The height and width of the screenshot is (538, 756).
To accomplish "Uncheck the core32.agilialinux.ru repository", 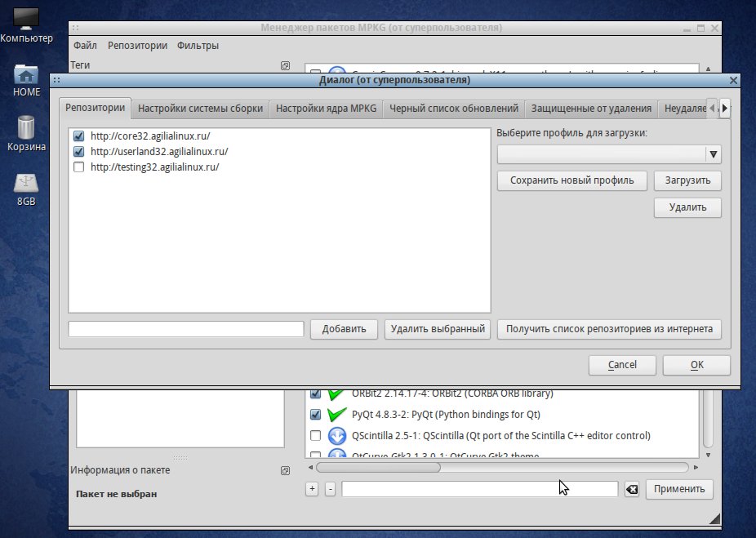I will pyautogui.click(x=78, y=136).
